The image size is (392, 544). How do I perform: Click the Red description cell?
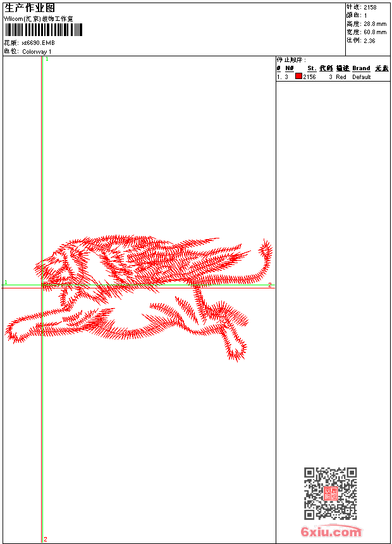341,77
